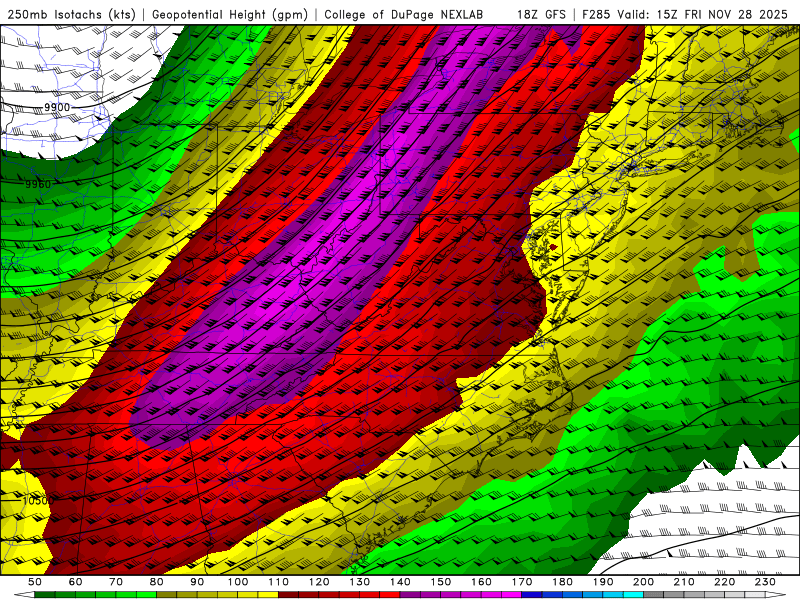Click the 'F285 Valid: 15Z FRI NOV 28 2025' text
Screen dimensions: 800x600
pos(685,14)
